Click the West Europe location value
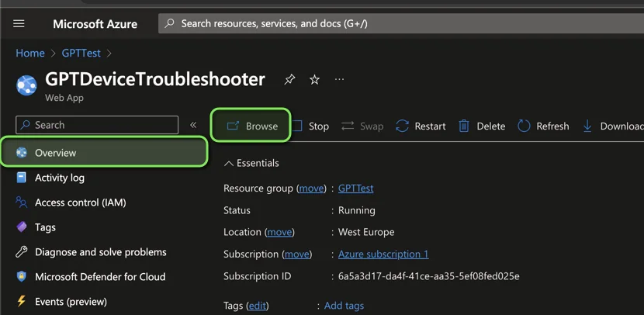Screen dimensions: 644x315 tap(366, 232)
